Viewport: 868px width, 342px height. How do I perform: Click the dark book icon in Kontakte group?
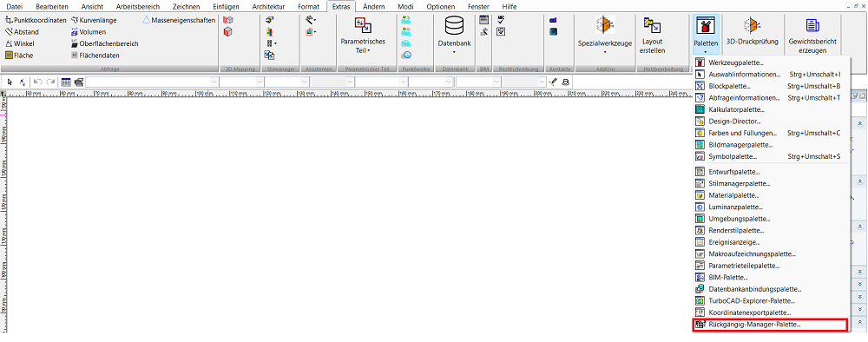(x=553, y=31)
